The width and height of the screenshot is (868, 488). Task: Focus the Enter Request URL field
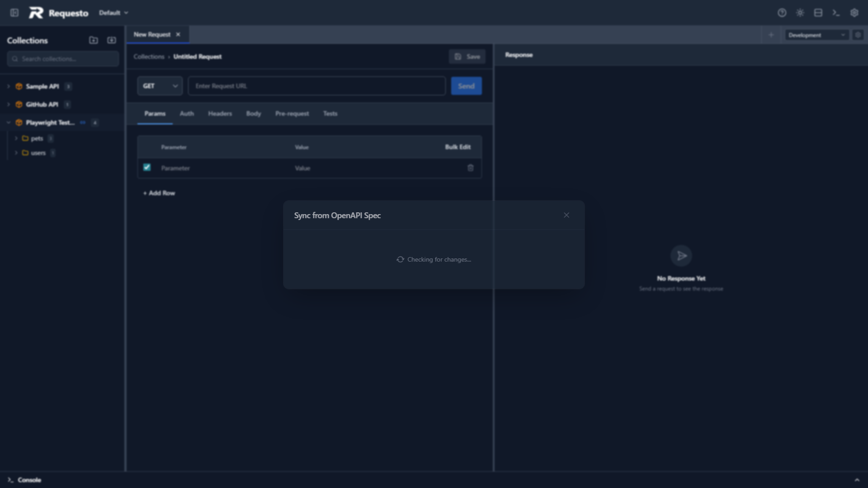[317, 86]
